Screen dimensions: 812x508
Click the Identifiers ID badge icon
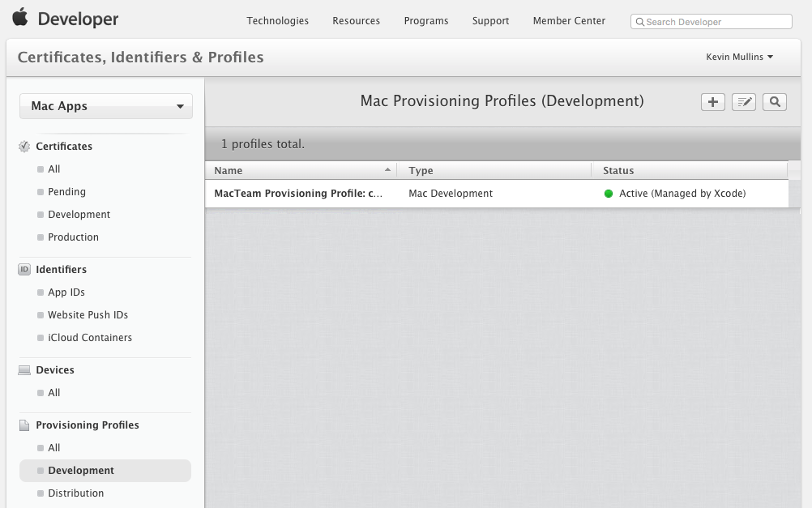(24, 269)
